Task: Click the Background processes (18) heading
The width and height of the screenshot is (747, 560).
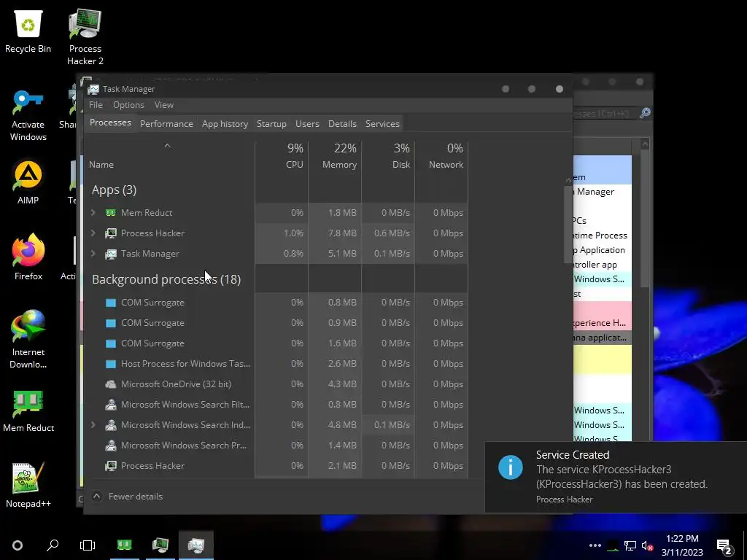Action: tap(166, 279)
